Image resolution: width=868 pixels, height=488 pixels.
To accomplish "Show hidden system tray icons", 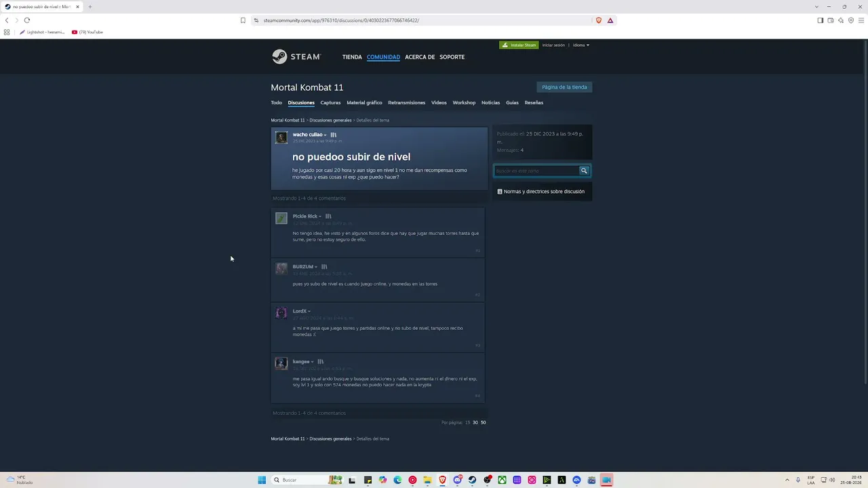I will coord(787,480).
